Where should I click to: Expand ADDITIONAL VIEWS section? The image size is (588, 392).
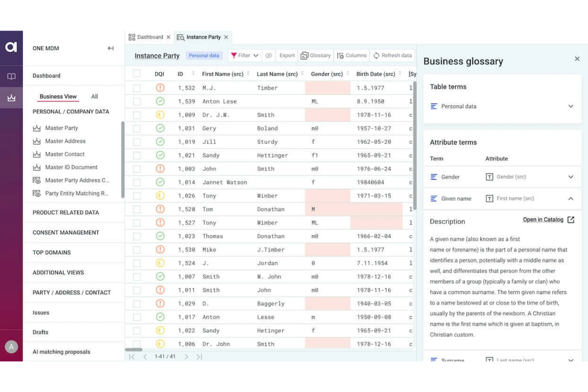point(58,272)
